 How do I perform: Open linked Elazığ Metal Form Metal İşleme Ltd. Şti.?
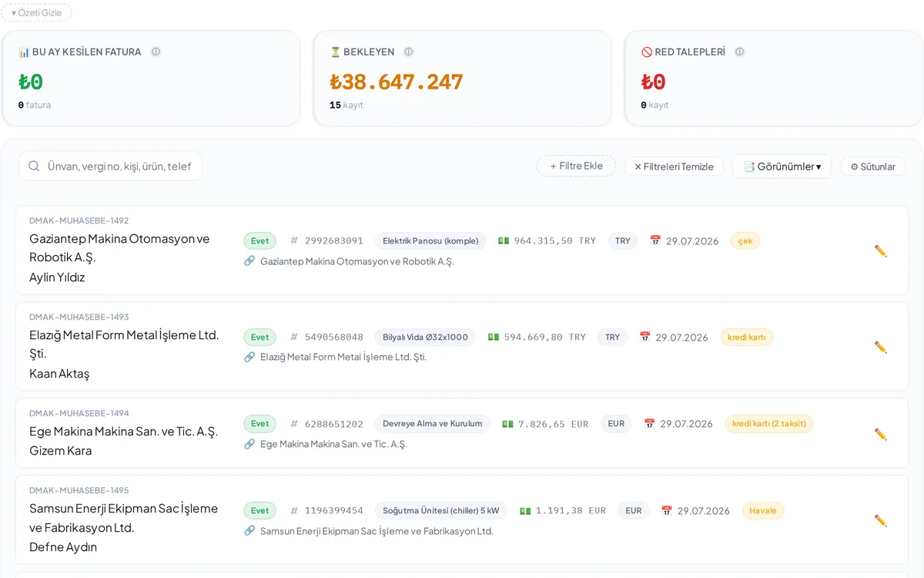pyautogui.click(x=343, y=357)
